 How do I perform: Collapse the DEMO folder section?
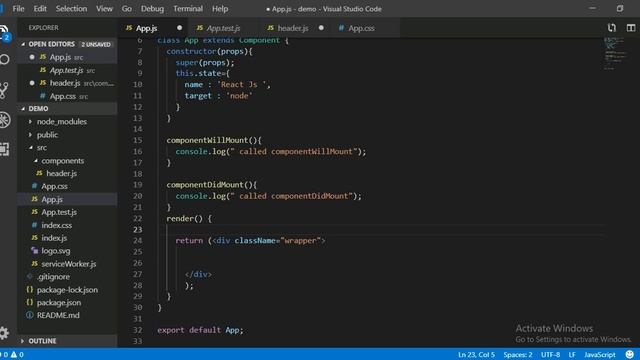click(23, 109)
